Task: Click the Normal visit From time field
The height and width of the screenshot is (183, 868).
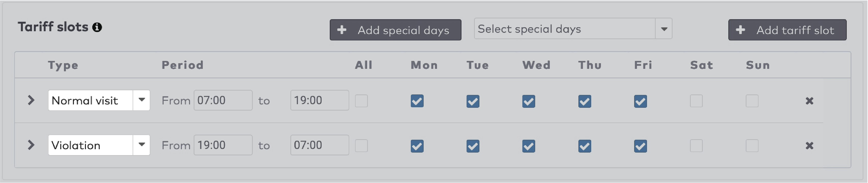Action: [223, 100]
